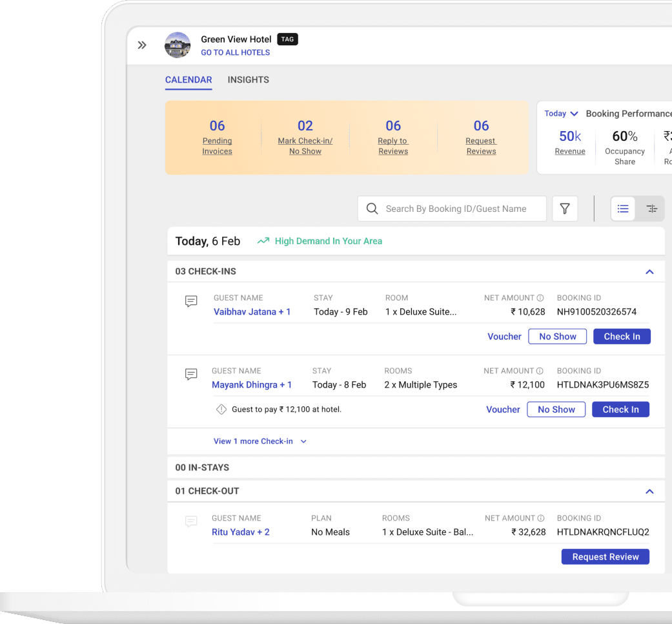Expand View 1 more Check-in
The height and width of the screenshot is (624, 672).
260,441
